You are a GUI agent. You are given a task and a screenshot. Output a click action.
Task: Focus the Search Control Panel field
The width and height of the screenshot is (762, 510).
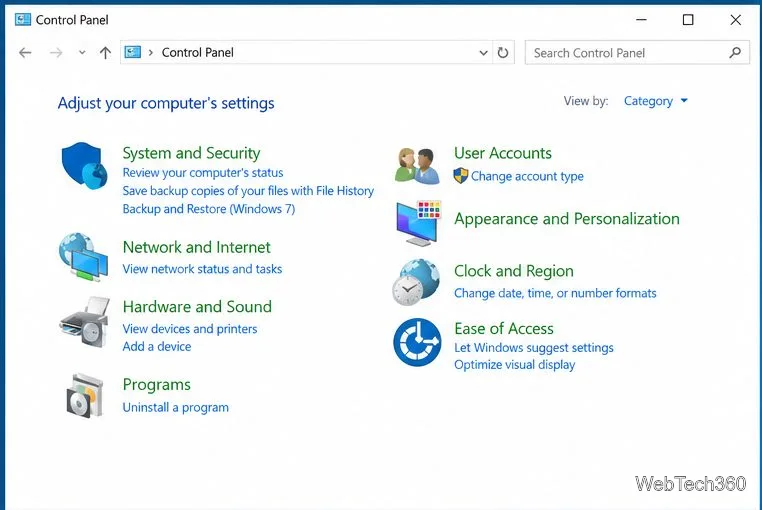pyautogui.click(x=637, y=53)
